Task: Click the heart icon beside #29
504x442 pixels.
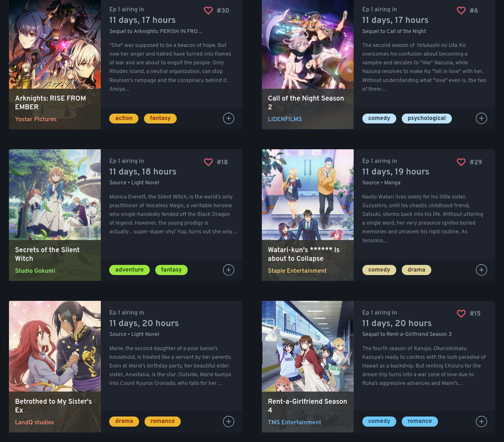Action: pos(461,162)
